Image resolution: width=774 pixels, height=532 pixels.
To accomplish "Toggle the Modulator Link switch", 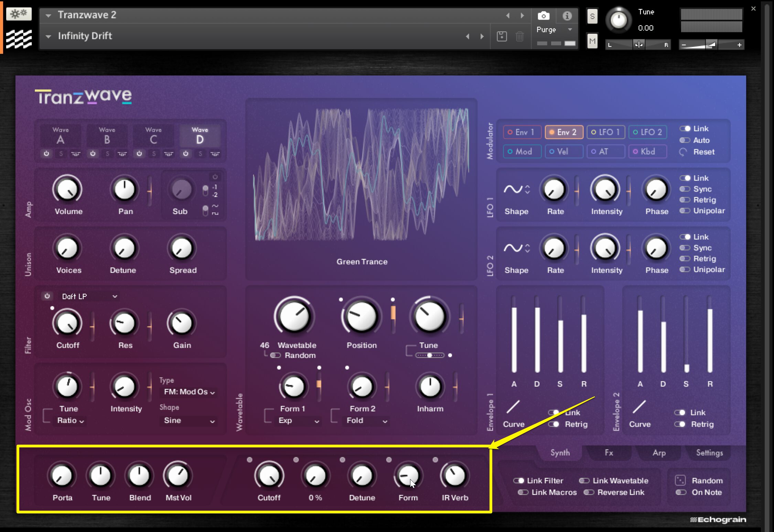I will [x=685, y=129].
